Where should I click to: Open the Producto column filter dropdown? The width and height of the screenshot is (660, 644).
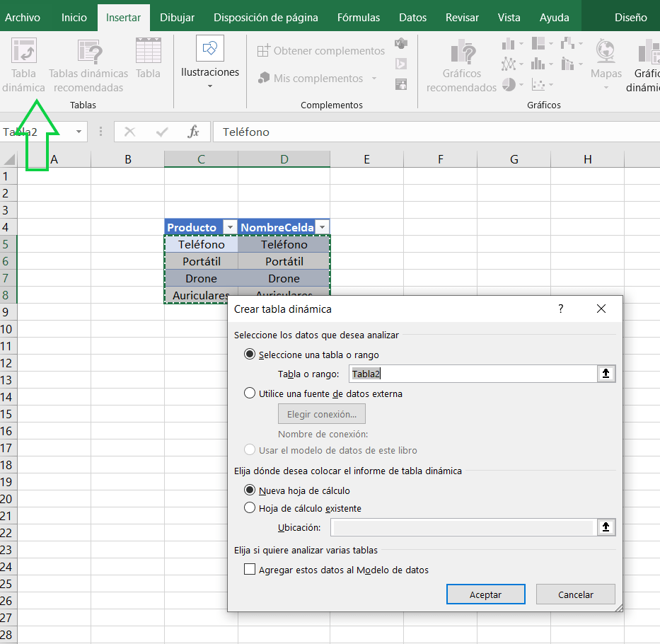[x=230, y=227]
